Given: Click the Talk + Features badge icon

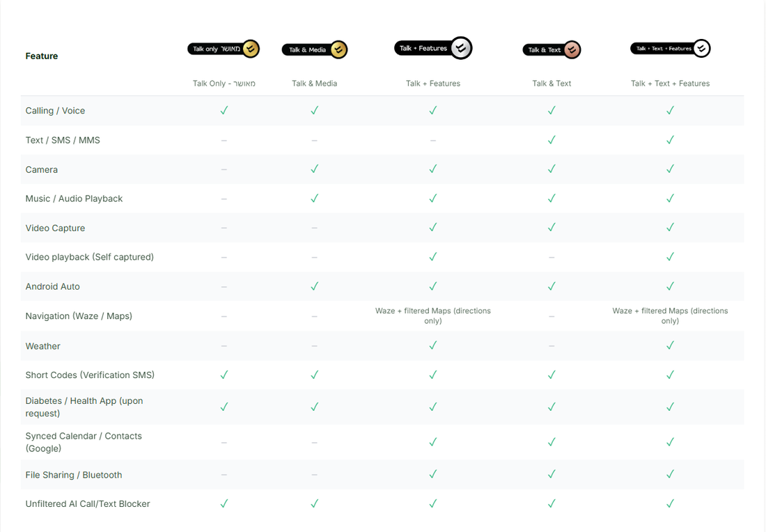Looking at the screenshot, I should 433,48.
